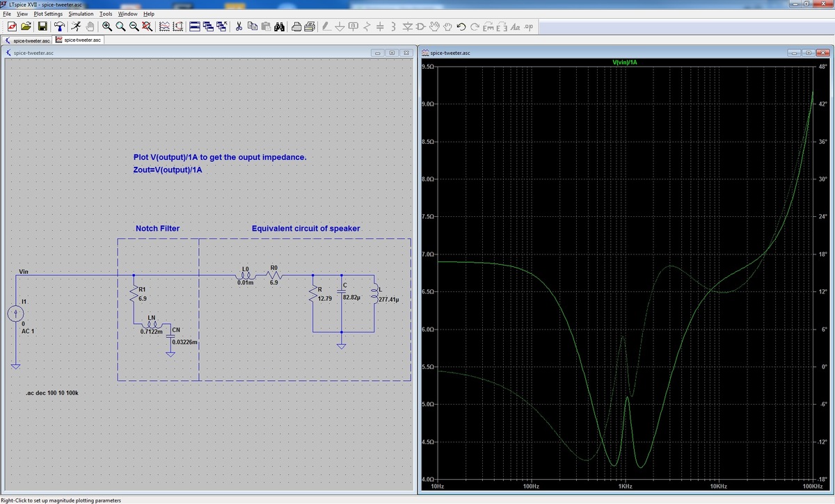The image size is (835, 504).
Task: Save the file with the floppy icon
Action: (x=42, y=26)
